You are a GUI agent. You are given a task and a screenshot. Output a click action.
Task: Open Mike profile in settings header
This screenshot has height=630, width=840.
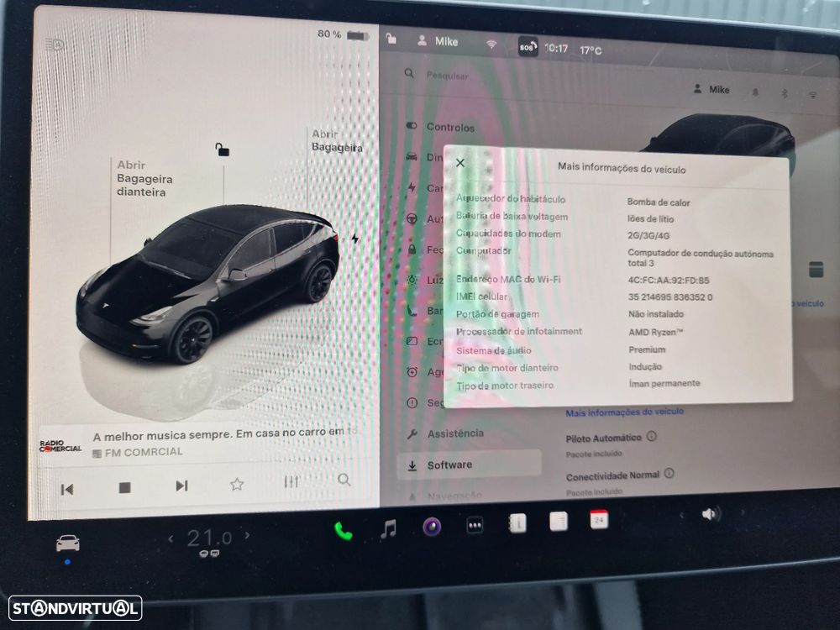711,90
